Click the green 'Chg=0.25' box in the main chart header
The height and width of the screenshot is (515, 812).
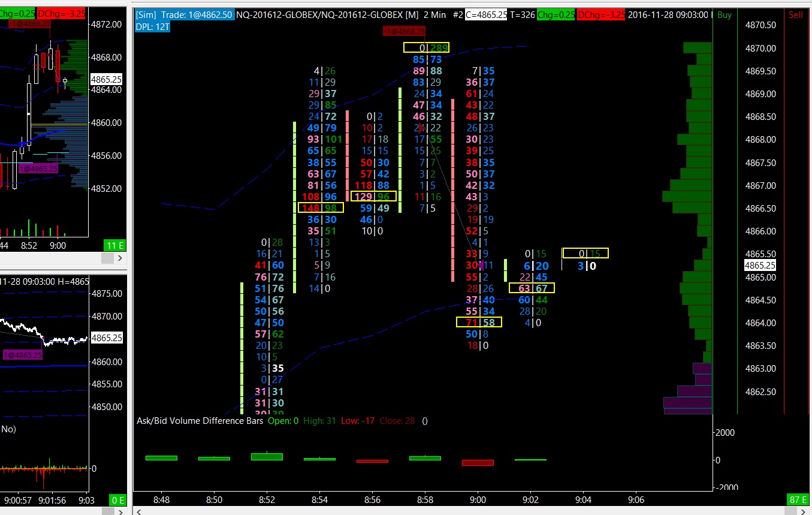point(556,15)
